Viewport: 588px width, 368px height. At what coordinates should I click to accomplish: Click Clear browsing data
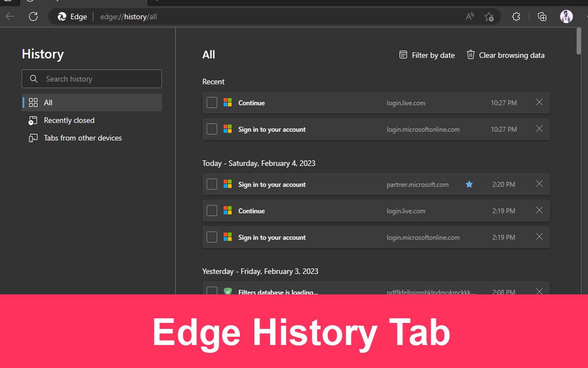506,55
